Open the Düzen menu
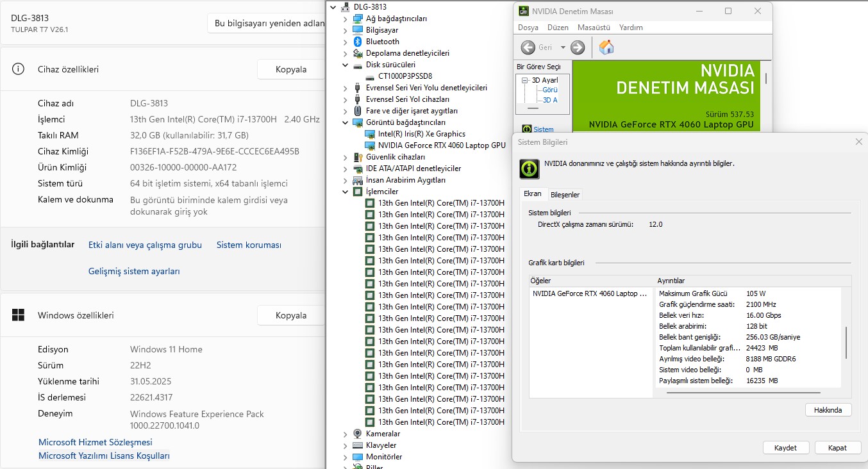The image size is (868, 469). click(x=558, y=28)
